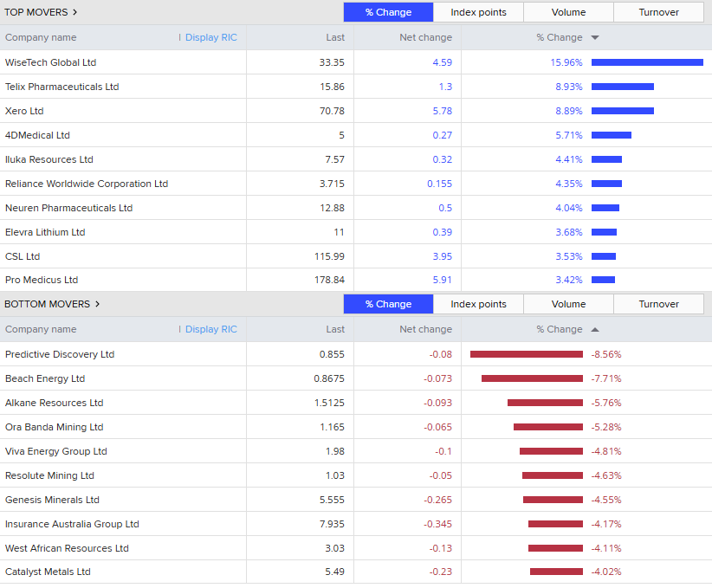Open the TOP MOVERS heading link
The height and width of the screenshot is (588, 712).
coord(36,12)
